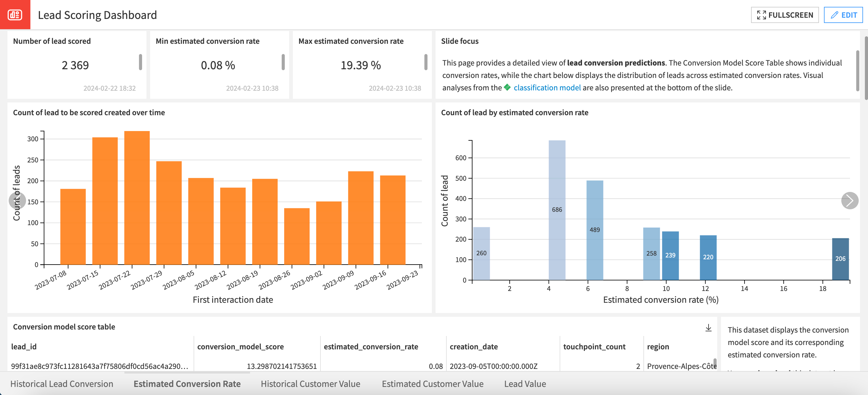Click the 13.298702141753651 score cell

[282, 366]
